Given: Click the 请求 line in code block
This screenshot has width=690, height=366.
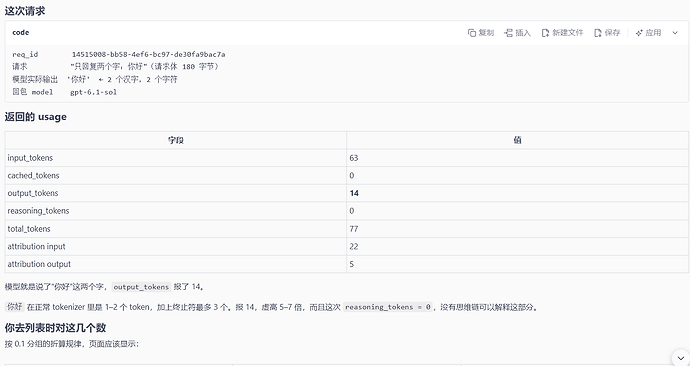Looking at the screenshot, I should [x=115, y=67].
